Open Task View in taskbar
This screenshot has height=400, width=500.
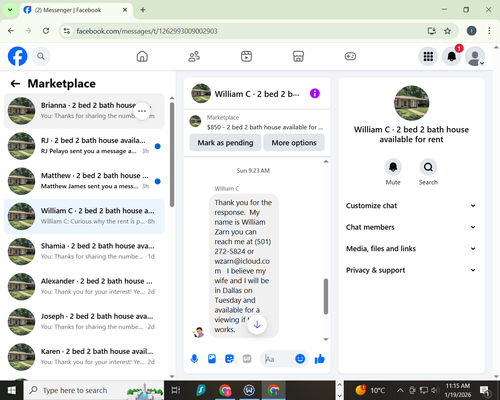pyautogui.click(x=175, y=390)
